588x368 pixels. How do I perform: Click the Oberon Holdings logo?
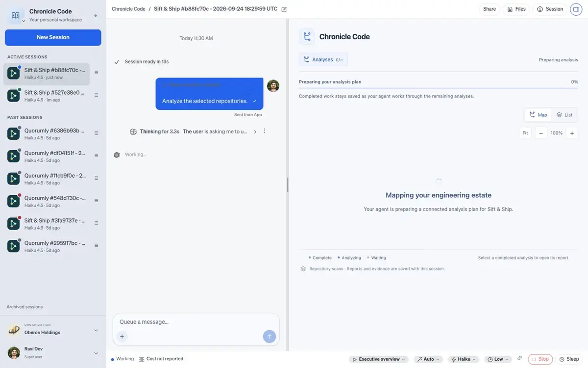click(14, 330)
